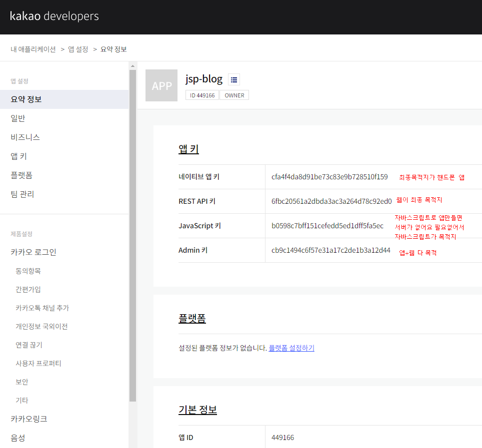Viewport: 482px width, 448px height.
Task: Open the 앱 설정 breadcrumb link
Action: pyautogui.click(x=78, y=49)
